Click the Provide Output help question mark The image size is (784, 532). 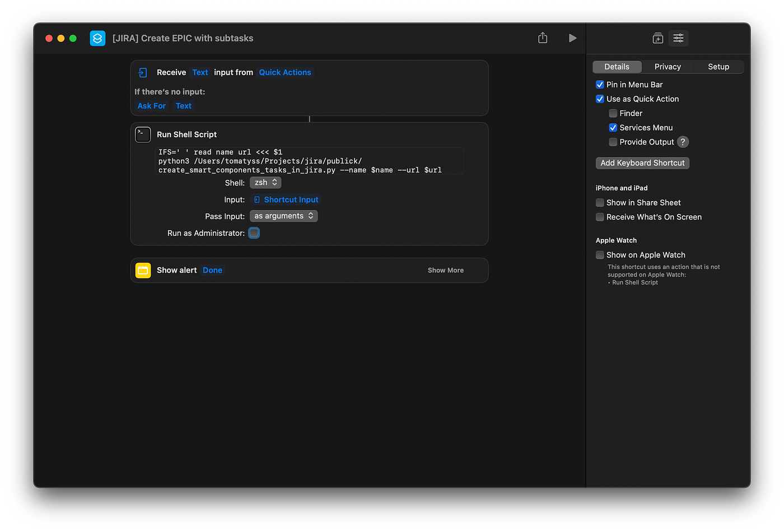[x=683, y=142]
